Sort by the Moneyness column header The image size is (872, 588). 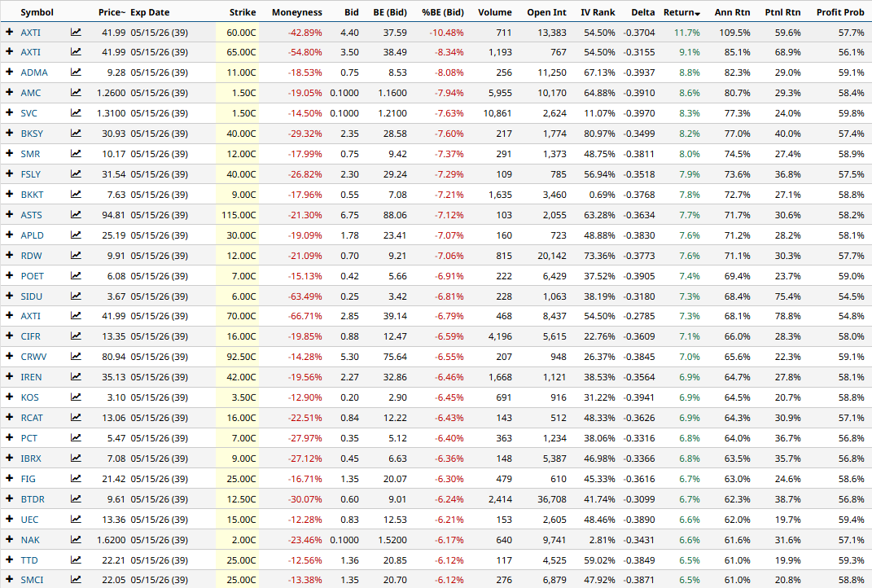[297, 12]
